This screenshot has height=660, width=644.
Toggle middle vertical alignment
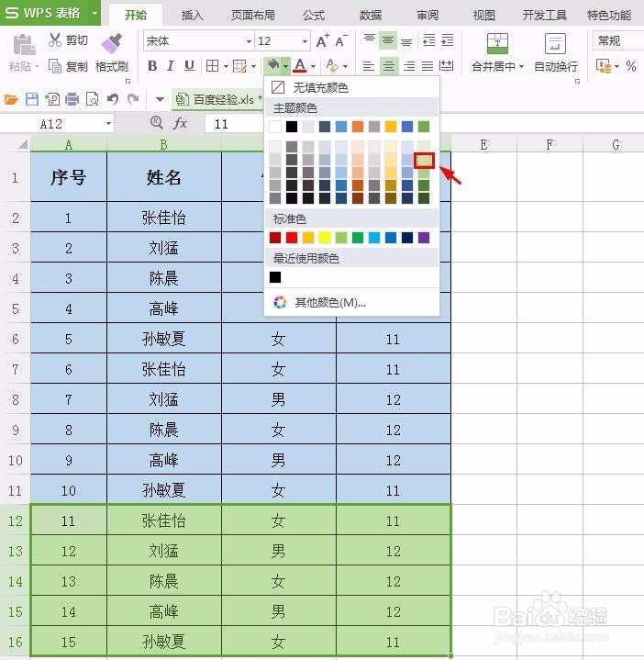388,40
